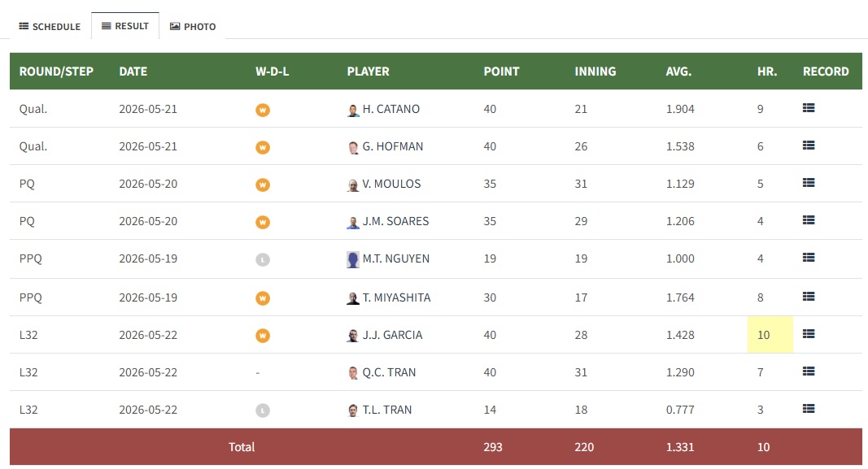
Task: Click the loss badge in the T.L. TRAN row
Action: pos(263,410)
